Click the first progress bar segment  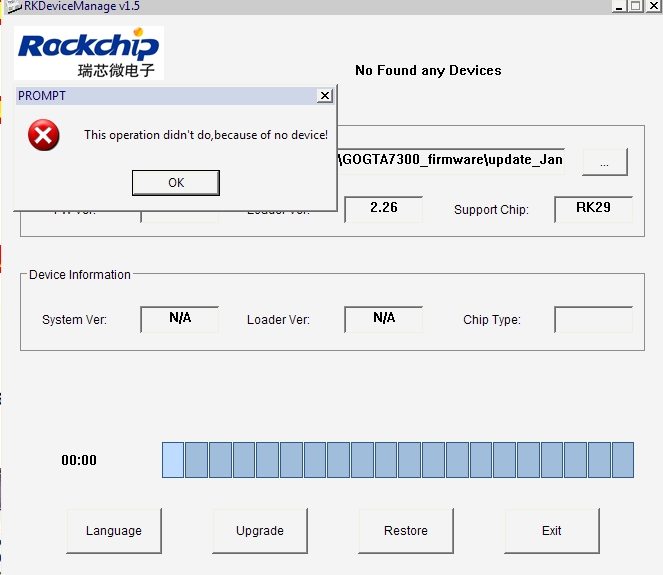pos(173,460)
